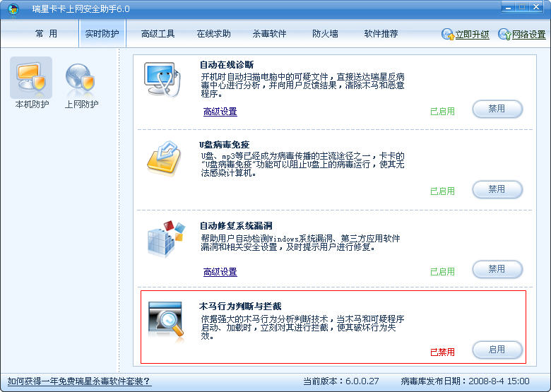The width and height of the screenshot is (551, 392).
Task: Select the 实时防护 tab
Action: pyautogui.click(x=102, y=34)
